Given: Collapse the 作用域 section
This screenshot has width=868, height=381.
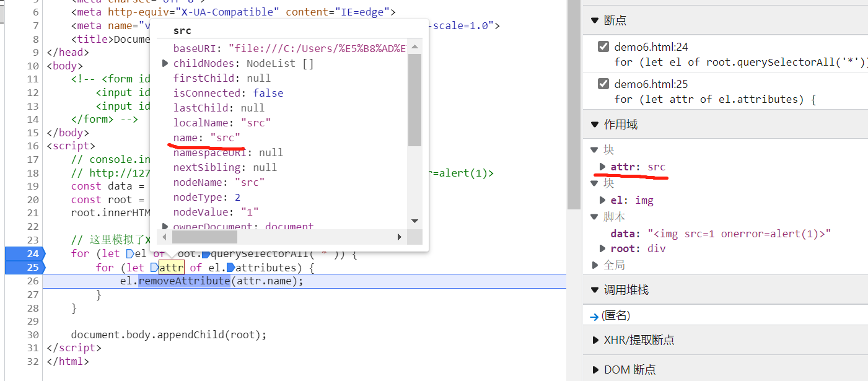Looking at the screenshot, I should click(x=595, y=125).
